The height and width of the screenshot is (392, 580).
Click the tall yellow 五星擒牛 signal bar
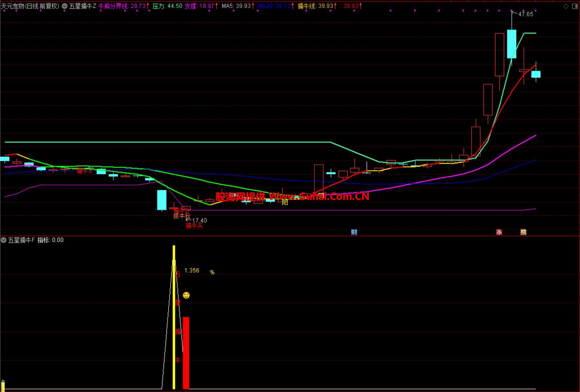coord(174,317)
